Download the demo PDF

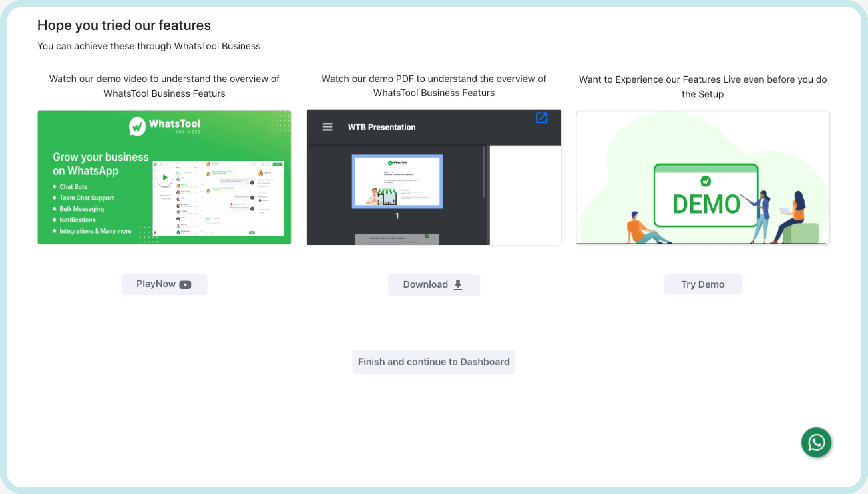pyautogui.click(x=434, y=285)
